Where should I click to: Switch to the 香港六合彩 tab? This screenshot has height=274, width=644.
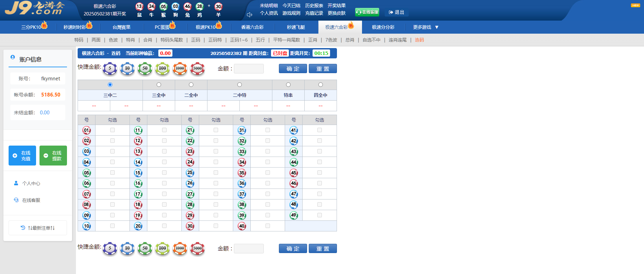pyautogui.click(x=252, y=27)
